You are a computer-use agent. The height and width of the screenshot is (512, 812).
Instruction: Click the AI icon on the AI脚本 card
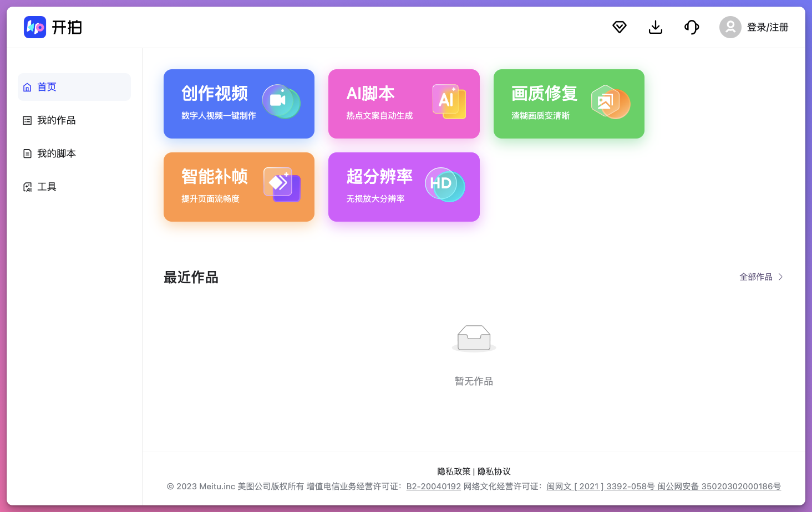pyautogui.click(x=449, y=102)
